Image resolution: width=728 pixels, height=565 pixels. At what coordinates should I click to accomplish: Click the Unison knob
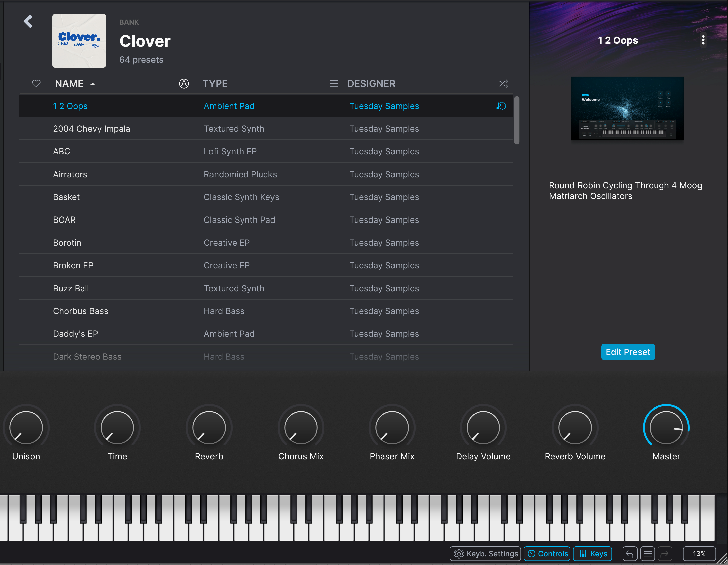(x=26, y=427)
